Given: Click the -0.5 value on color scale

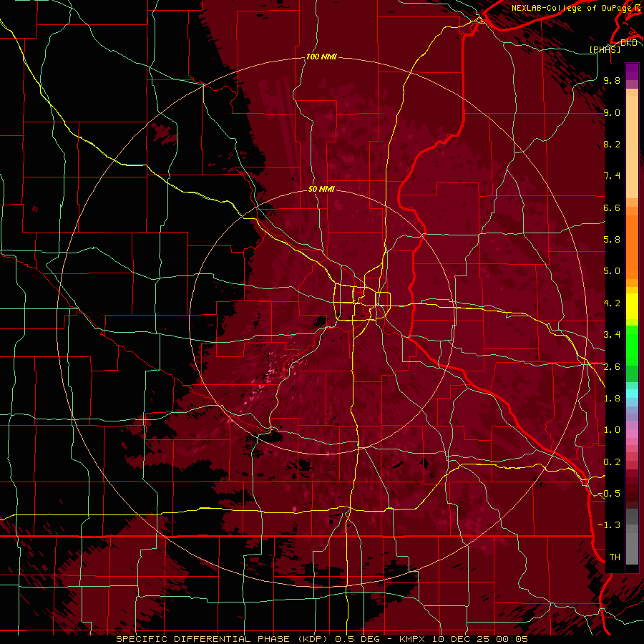Looking at the screenshot, I should [x=609, y=494].
